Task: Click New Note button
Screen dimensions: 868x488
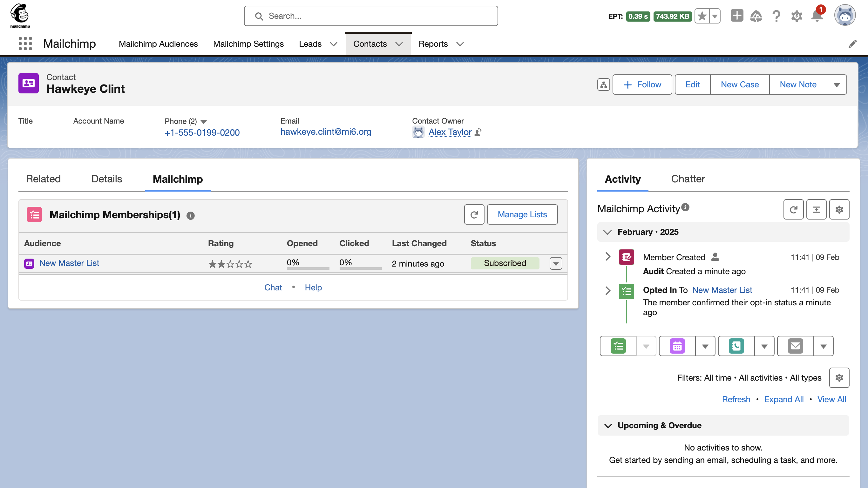Action: tap(798, 85)
